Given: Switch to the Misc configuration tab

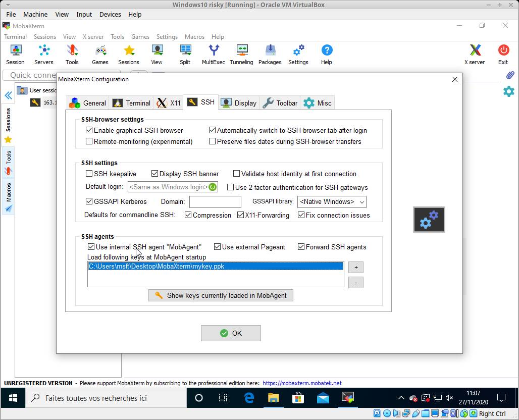Looking at the screenshot, I should pos(318,103).
